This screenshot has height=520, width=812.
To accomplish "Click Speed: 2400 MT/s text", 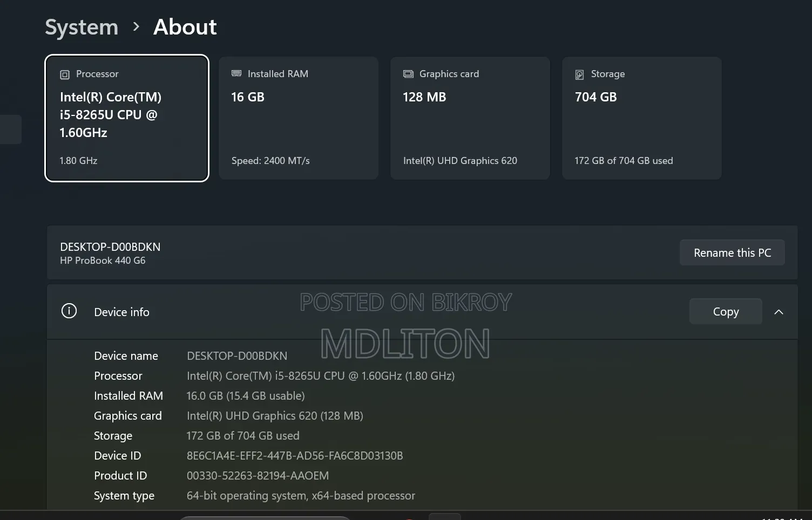I will coord(270,161).
